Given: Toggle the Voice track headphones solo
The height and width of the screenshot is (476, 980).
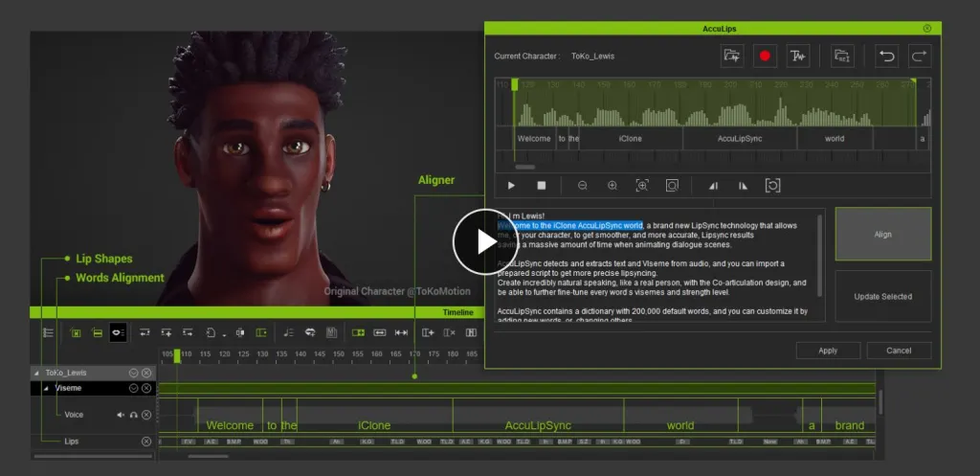Looking at the screenshot, I should (x=133, y=415).
